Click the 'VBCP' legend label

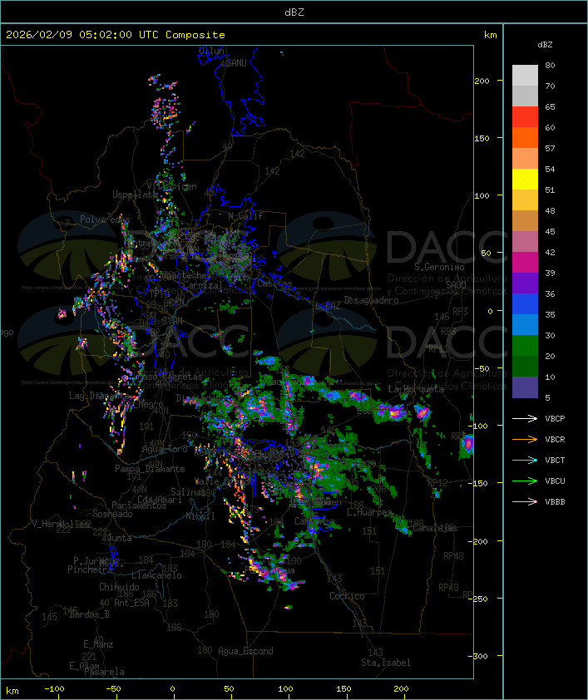555,418
